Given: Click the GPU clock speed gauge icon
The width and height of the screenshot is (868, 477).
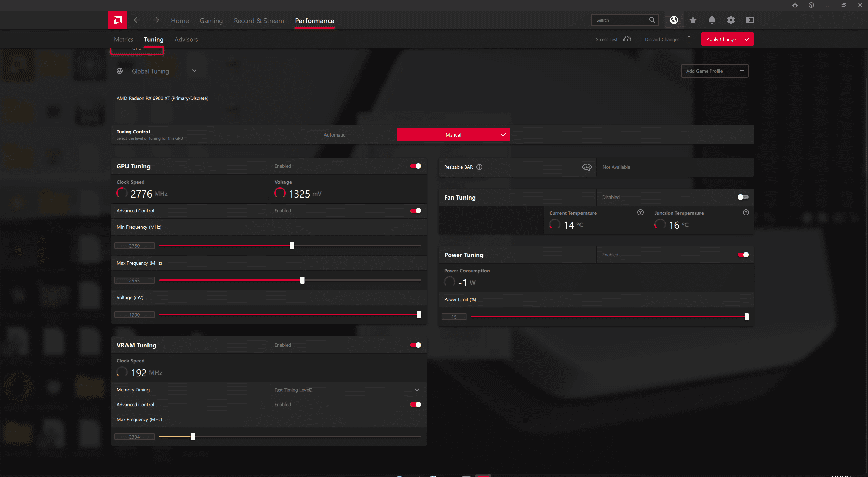Looking at the screenshot, I should (x=122, y=193).
